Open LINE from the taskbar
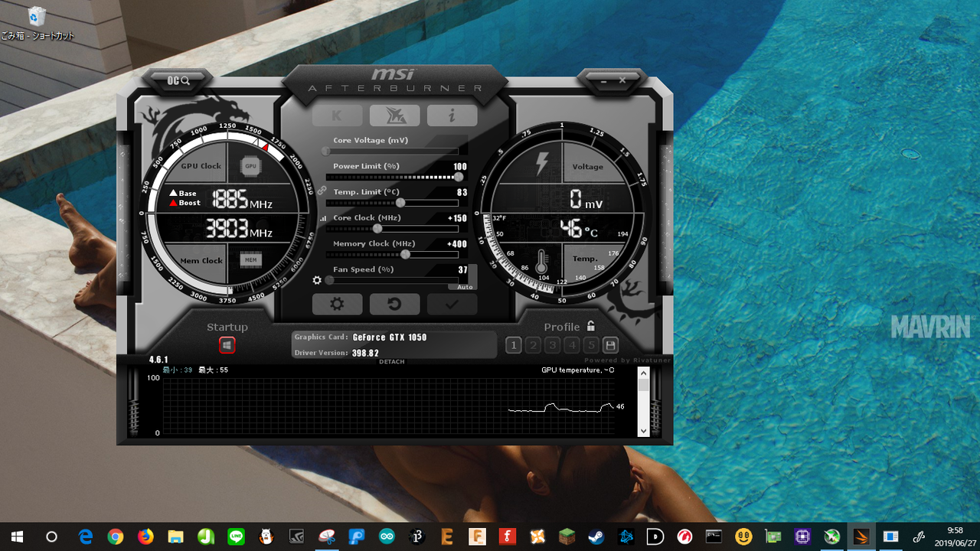980x551 pixels. coord(235,536)
